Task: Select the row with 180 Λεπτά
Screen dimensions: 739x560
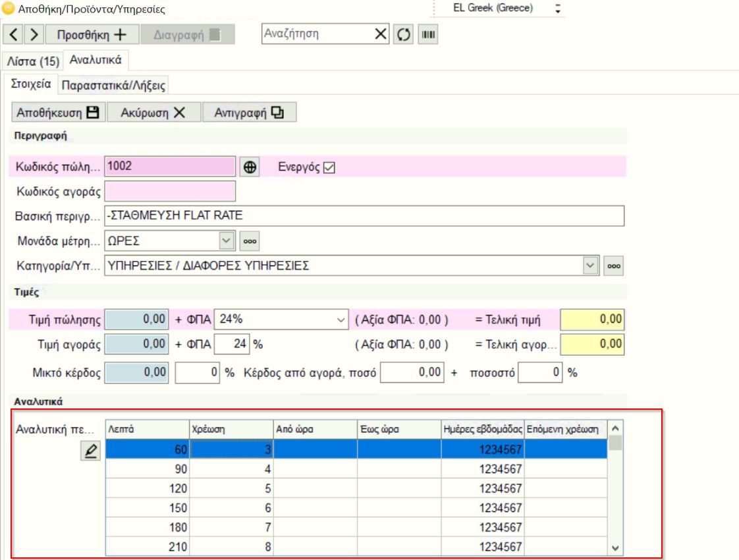Action: click(356, 527)
